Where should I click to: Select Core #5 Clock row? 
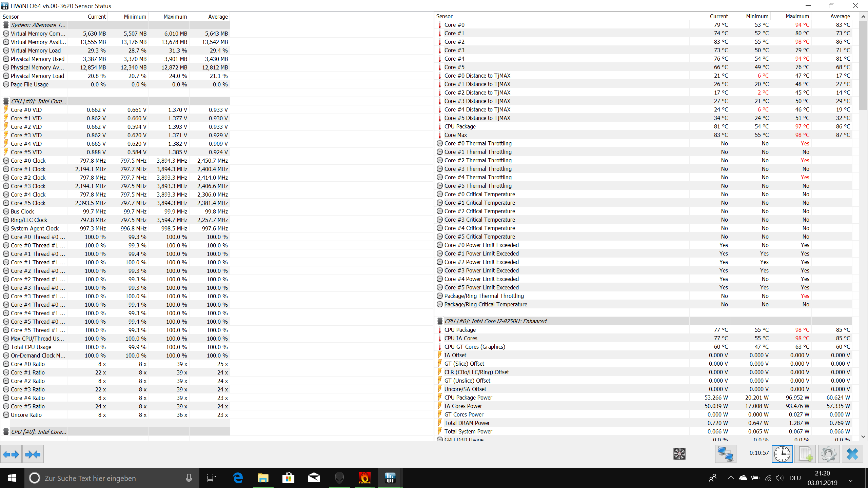(115, 203)
